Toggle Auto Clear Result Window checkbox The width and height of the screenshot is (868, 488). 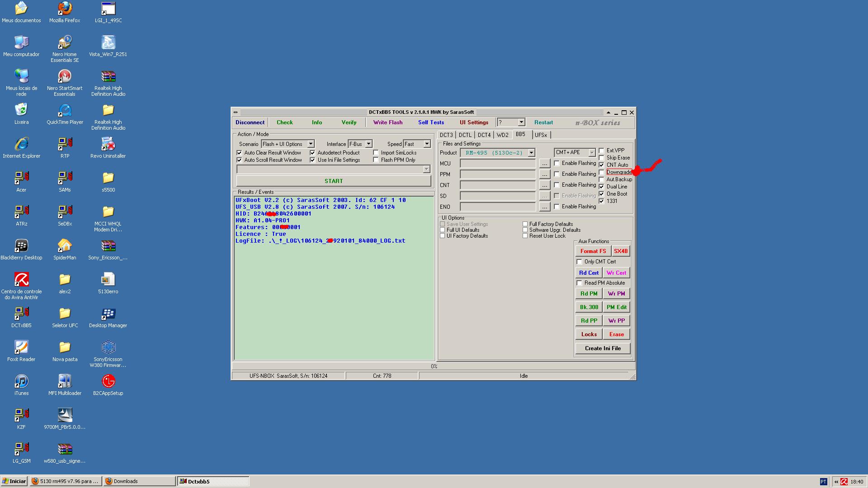[x=239, y=153]
